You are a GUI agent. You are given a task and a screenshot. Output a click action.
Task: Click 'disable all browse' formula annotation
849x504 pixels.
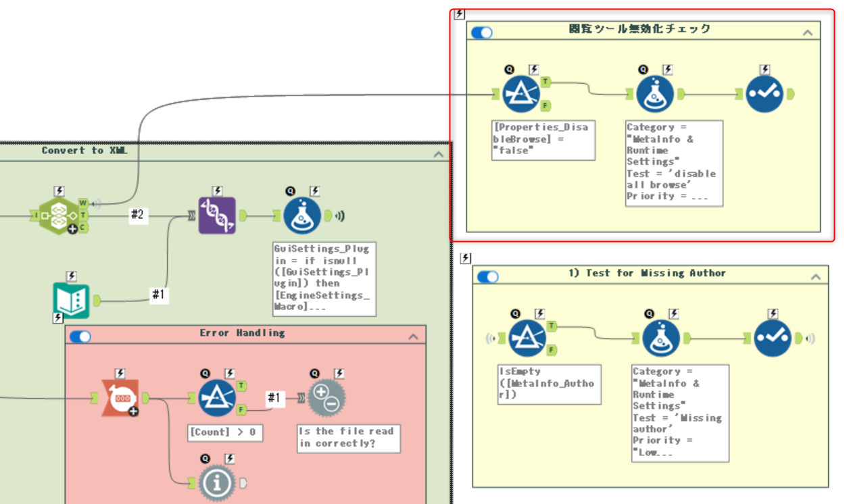tap(674, 163)
